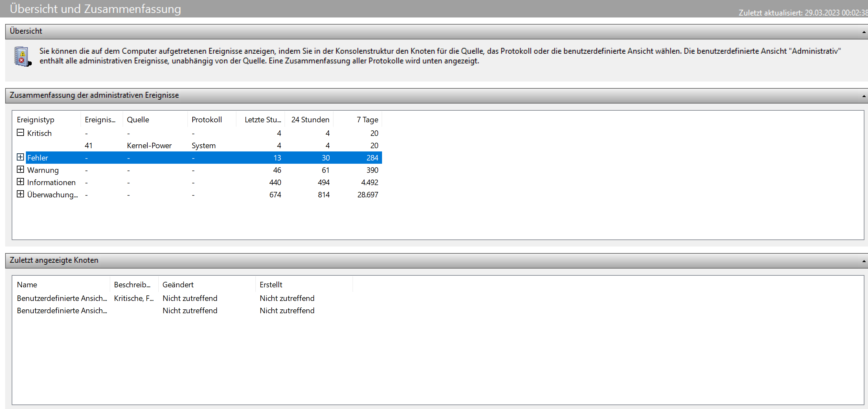Select the second Benutzerdefinierte Ansicht node row
The height and width of the screenshot is (409, 868).
pyautogui.click(x=62, y=311)
